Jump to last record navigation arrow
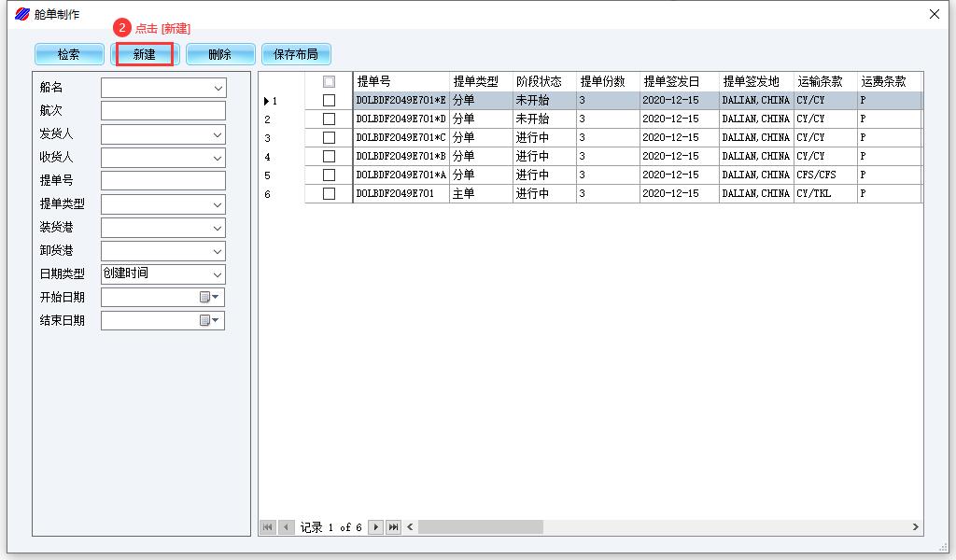Image resolution: width=956 pixels, height=560 pixels. coord(394,527)
